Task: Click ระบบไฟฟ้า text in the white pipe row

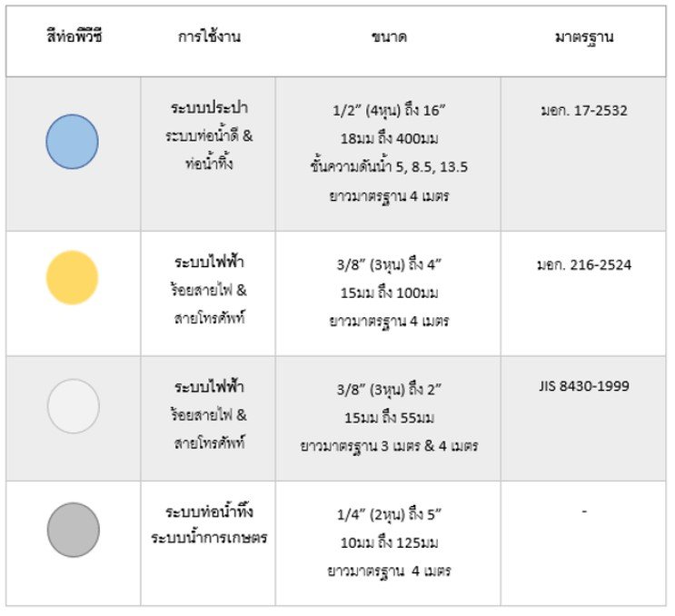Action: pos(209,387)
